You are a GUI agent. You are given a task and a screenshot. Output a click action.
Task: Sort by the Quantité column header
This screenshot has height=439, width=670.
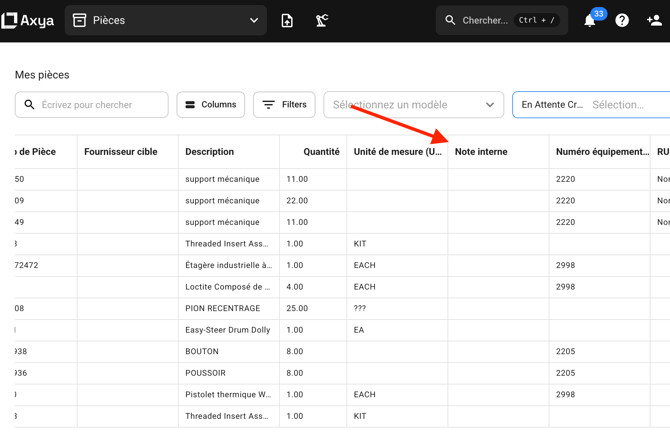[321, 152]
